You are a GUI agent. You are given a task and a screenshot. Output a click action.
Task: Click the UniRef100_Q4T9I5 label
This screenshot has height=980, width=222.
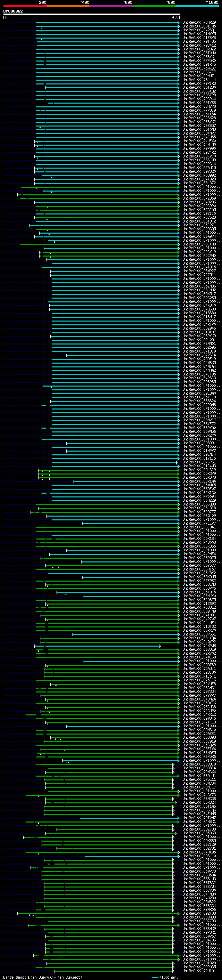199,267
